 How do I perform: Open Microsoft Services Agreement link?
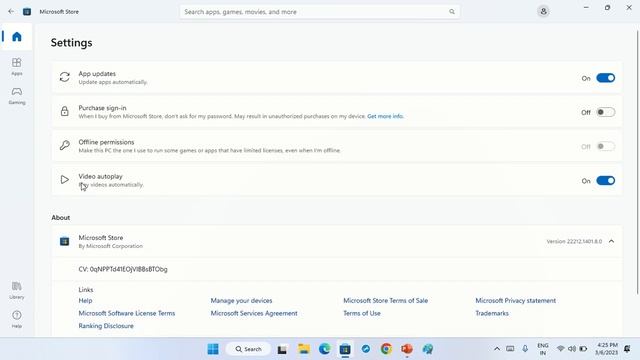(x=254, y=313)
